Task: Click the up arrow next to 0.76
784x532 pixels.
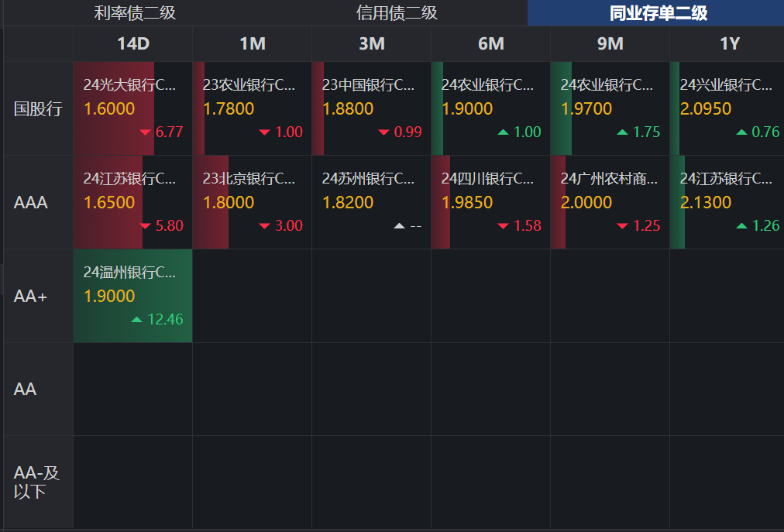Action: [741, 132]
